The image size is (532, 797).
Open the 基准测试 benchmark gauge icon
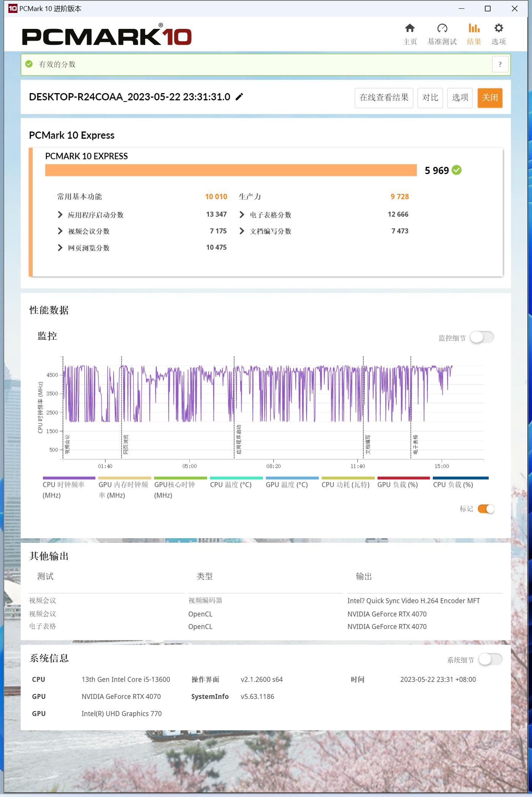(x=442, y=28)
